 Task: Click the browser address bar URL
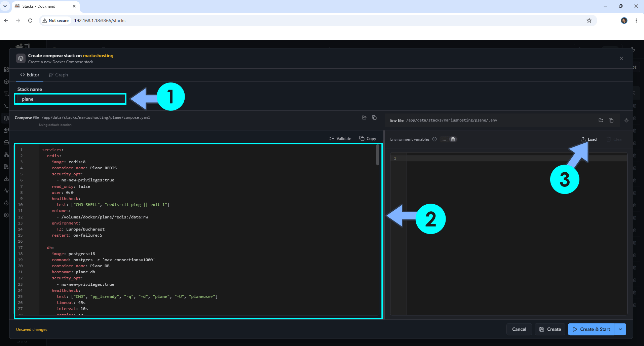point(100,21)
